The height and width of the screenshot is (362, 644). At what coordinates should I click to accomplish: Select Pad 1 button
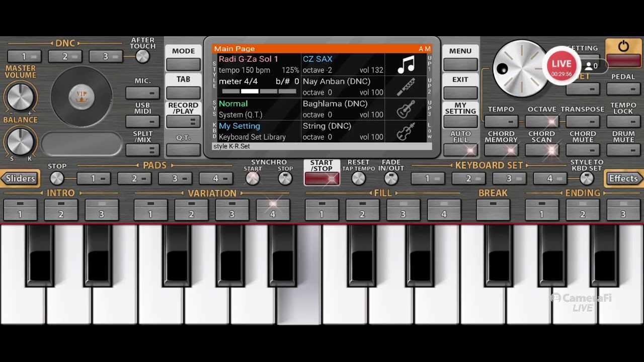(x=94, y=178)
